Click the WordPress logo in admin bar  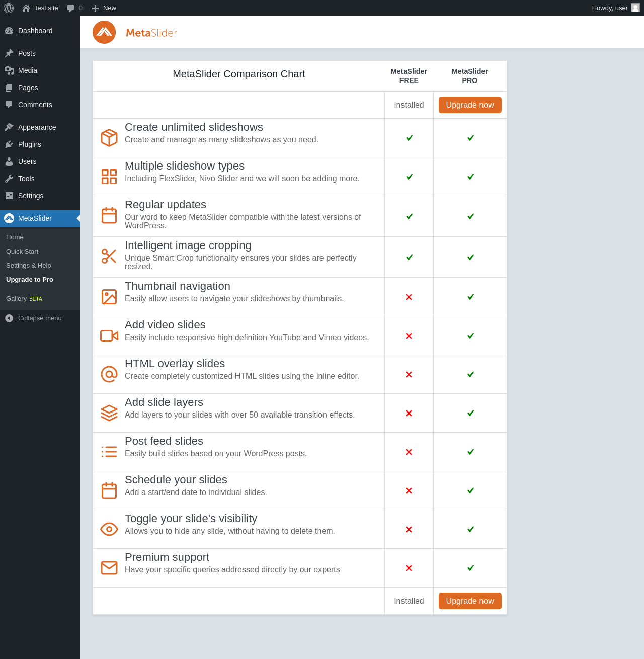9,8
